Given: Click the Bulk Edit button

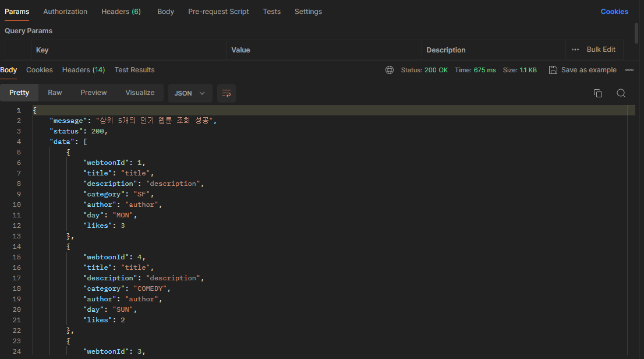Looking at the screenshot, I should [x=601, y=50].
